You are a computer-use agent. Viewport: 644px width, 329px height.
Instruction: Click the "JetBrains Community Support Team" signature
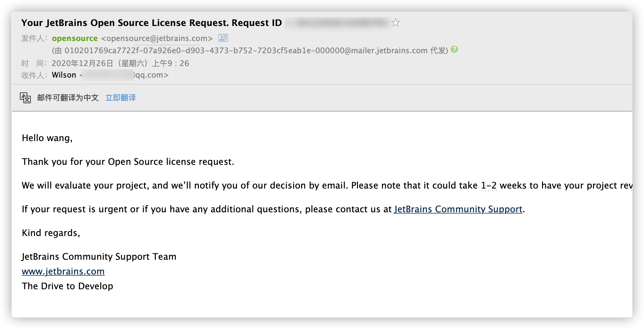pos(99,257)
